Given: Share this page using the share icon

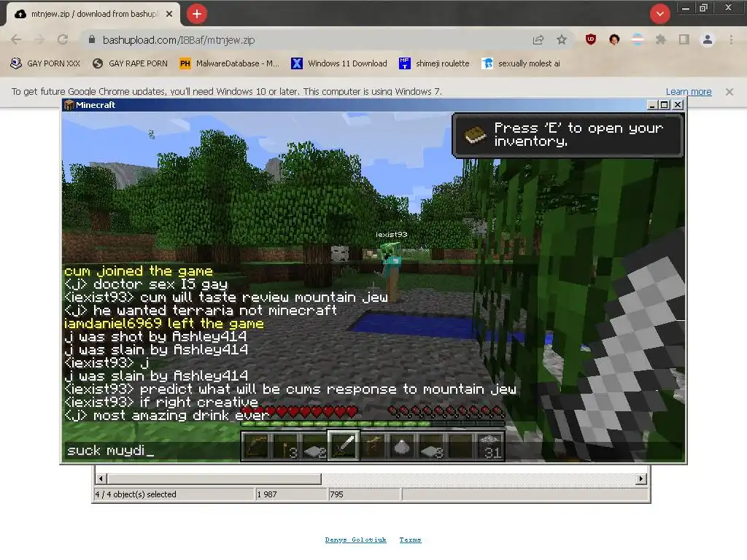Looking at the screenshot, I should pyautogui.click(x=538, y=40).
